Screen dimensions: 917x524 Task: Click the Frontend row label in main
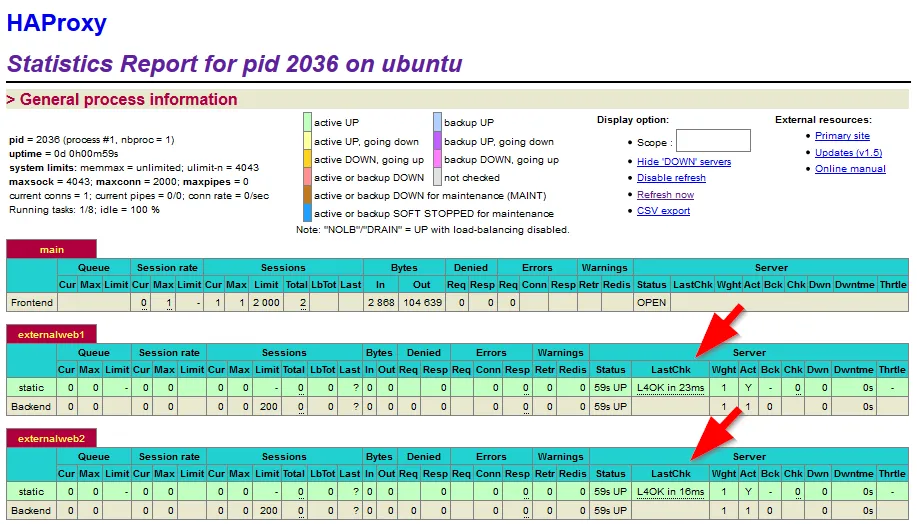[x=32, y=303]
